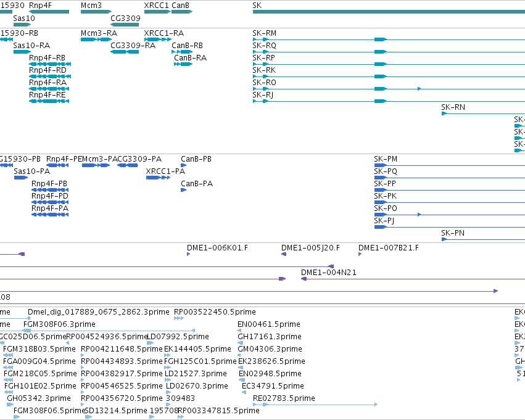The height and width of the screenshot is (420, 525).
Task: Select EST EN00461.5prime
Action: [239, 331]
